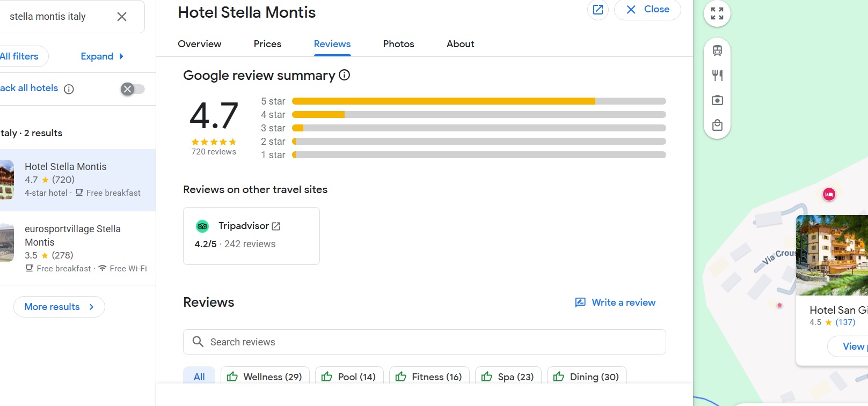868x406 pixels.
Task: Open More results list
Action: pyautogui.click(x=59, y=307)
